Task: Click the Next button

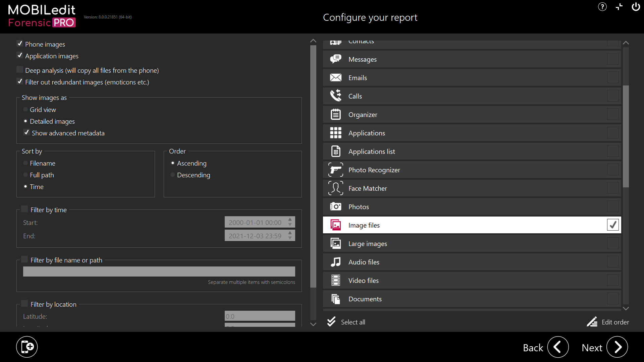Action: [x=617, y=347]
